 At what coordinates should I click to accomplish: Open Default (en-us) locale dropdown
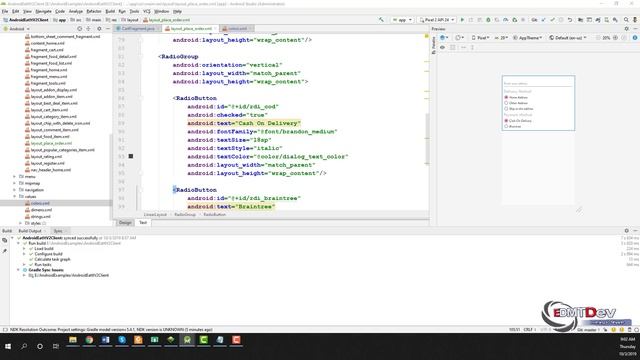[568, 38]
